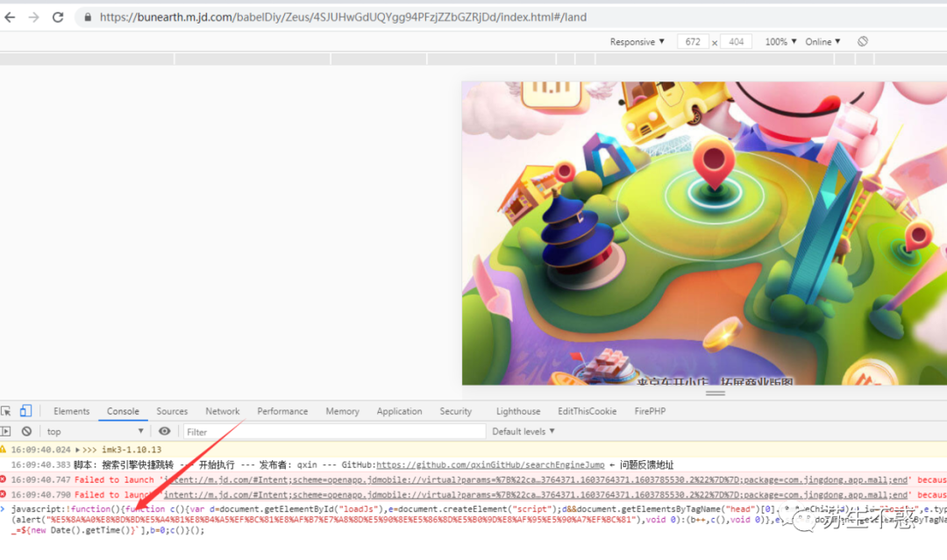
Task: Click the 16:09:40.024 timestamp
Action: [x=40, y=450]
